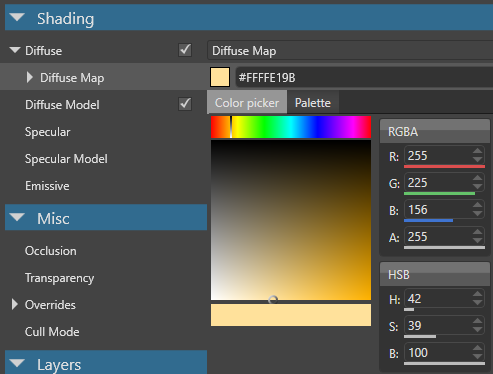Select the Diffuse Model row label
The height and width of the screenshot is (374, 493).
[62, 105]
